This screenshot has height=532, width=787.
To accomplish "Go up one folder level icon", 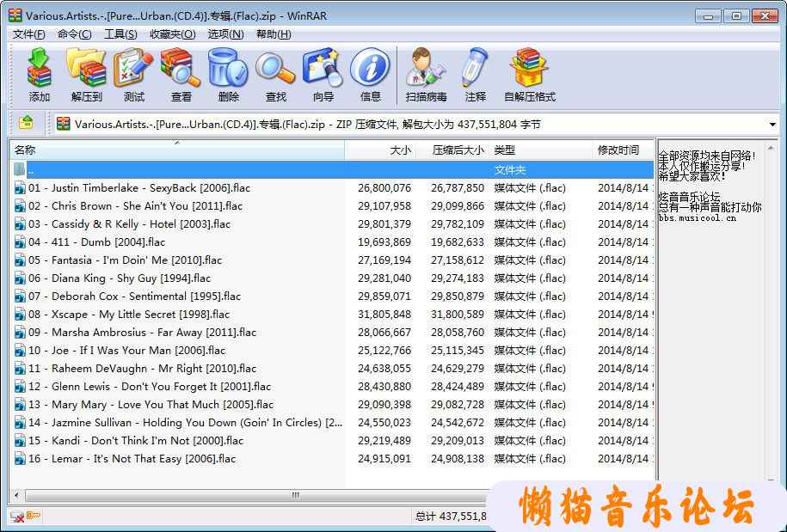I will coord(26,123).
